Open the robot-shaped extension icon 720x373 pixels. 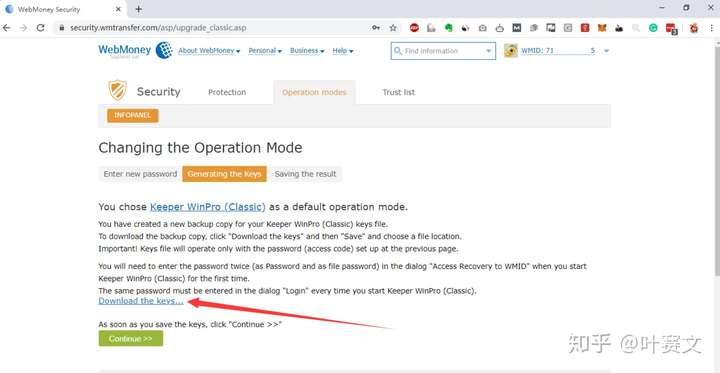(500, 28)
